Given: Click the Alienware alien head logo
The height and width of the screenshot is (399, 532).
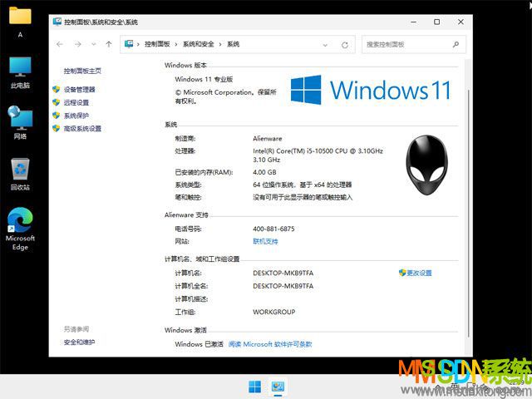Looking at the screenshot, I should [426, 165].
